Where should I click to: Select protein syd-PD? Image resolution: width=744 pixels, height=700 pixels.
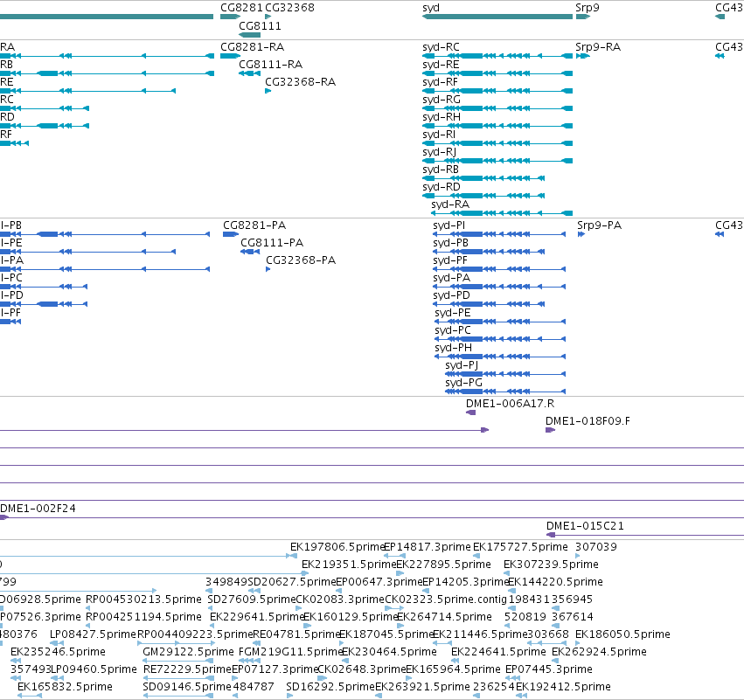(x=451, y=295)
